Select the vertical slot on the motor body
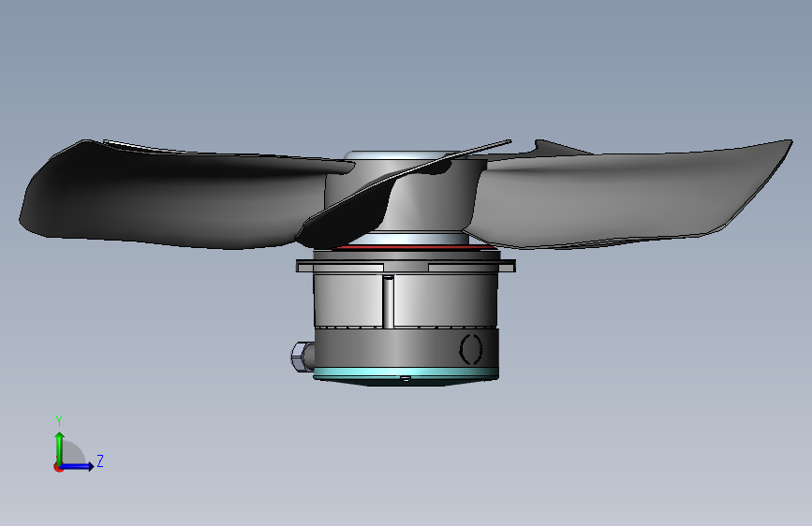Image resolution: width=812 pixels, height=526 pixels. pyautogui.click(x=388, y=301)
